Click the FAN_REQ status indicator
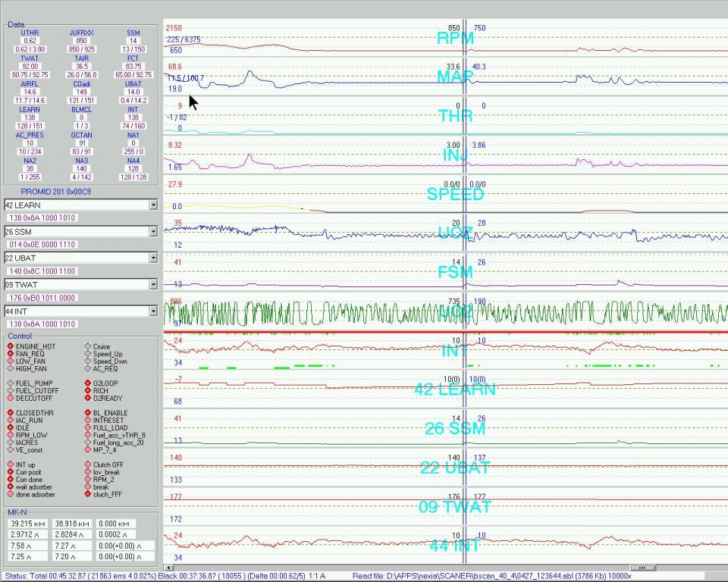Screen dimensions: 728x582 tap(11, 355)
